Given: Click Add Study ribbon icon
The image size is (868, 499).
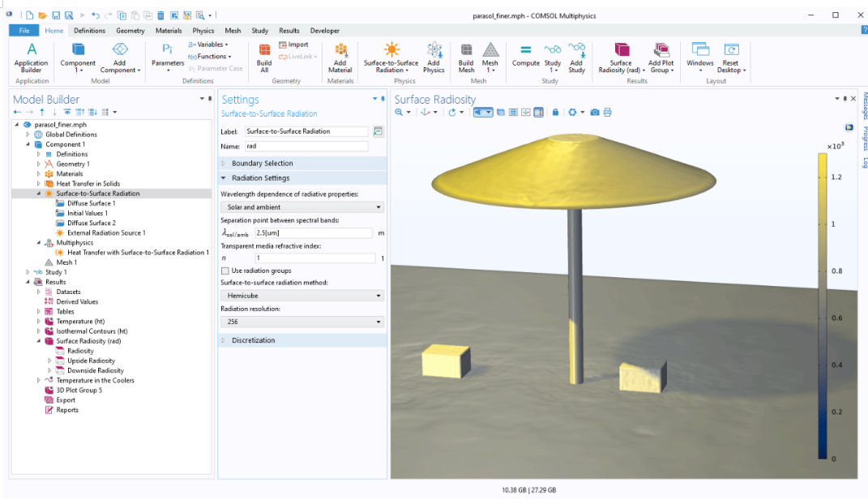Looking at the screenshot, I should pos(576,58).
